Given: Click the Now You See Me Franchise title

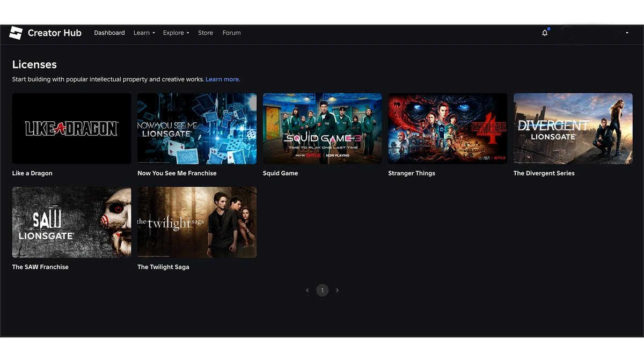Looking at the screenshot, I should [177, 173].
